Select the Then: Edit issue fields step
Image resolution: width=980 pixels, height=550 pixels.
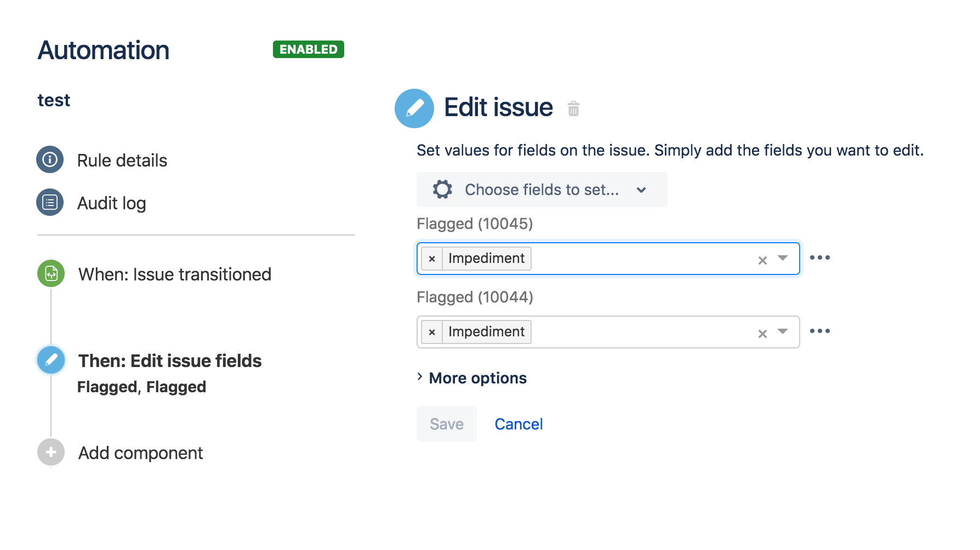pos(169,360)
